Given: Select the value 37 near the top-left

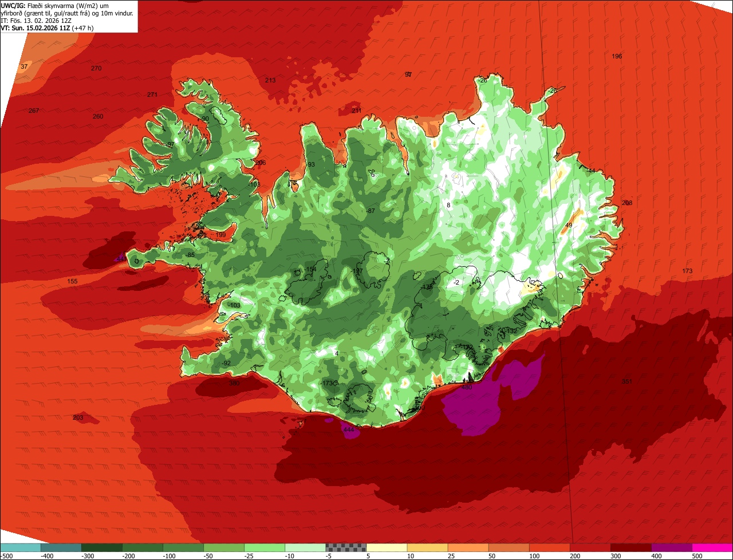Looking at the screenshot, I should pos(24,66).
